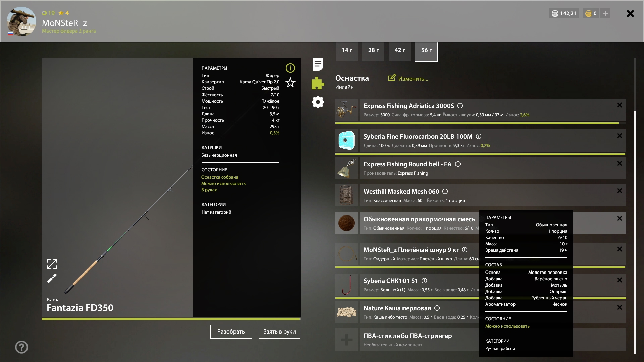
Task: Select the 56 г feeder weight tab
Action: pos(426,50)
